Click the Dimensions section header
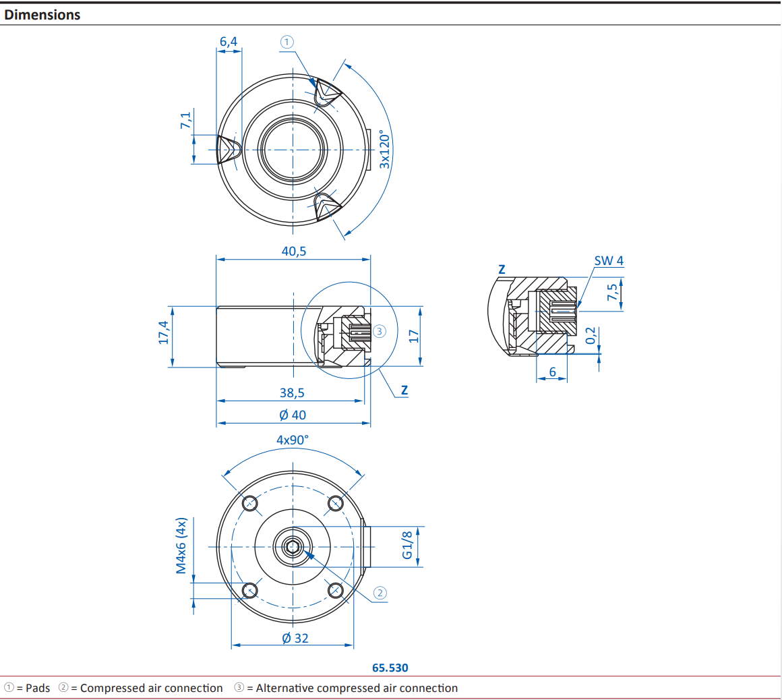The image size is (782, 700). [x=42, y=13]
